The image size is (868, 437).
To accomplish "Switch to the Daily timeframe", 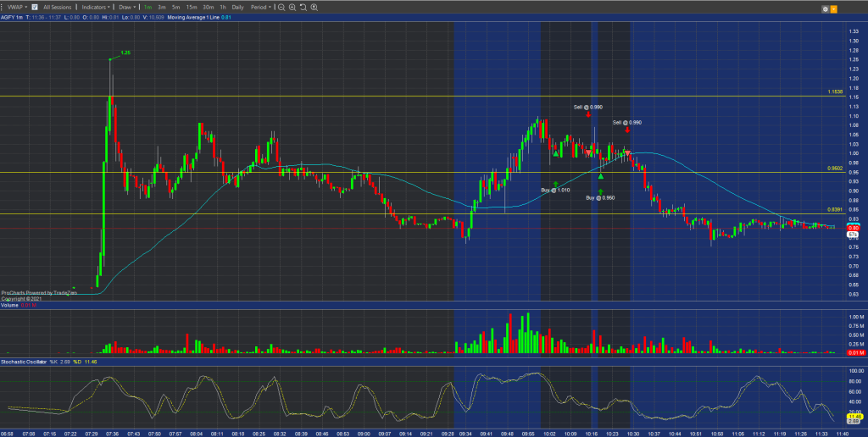I will point(237,7).
